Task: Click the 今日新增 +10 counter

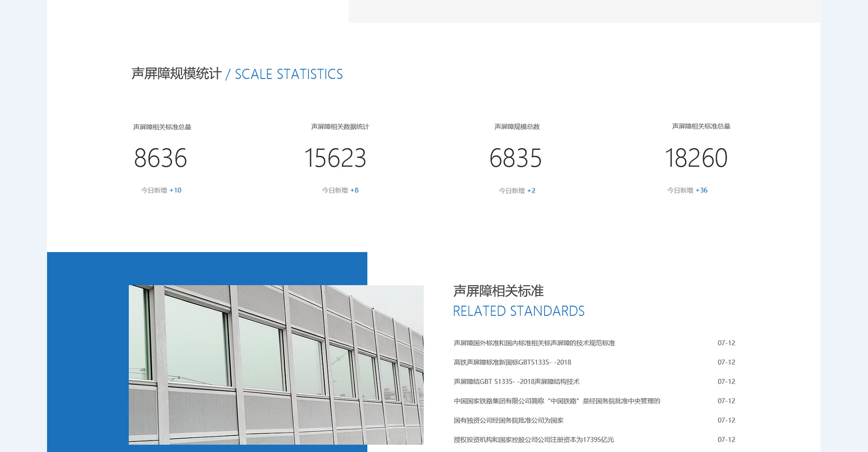Action: [161, 190]
